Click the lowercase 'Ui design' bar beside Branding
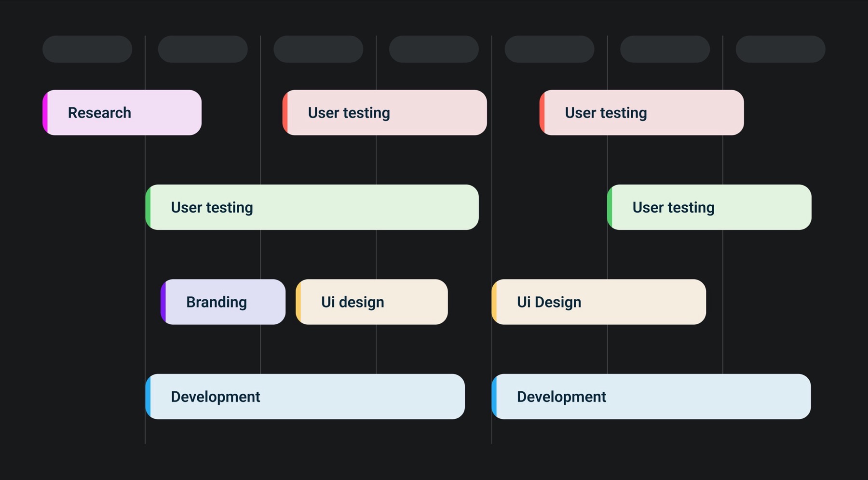Viewport: 868px width, 480px height. [372, 302]
